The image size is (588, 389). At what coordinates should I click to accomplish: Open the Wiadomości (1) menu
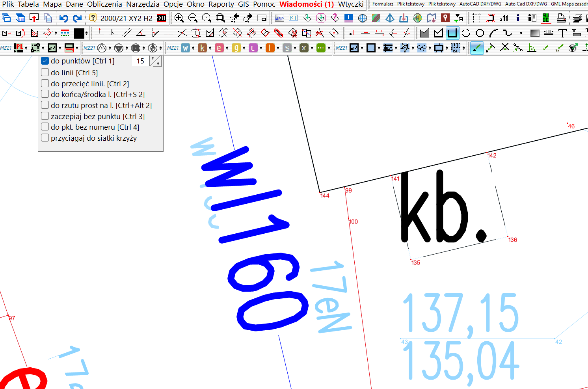pyautogui.click(x=307, y=4)
